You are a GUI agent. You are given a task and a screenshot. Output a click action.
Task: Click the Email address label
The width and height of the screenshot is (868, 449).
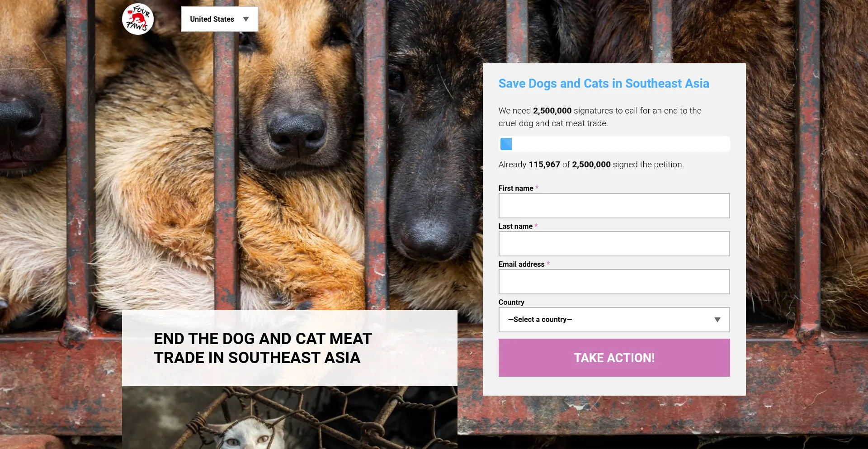click(521, 264)
